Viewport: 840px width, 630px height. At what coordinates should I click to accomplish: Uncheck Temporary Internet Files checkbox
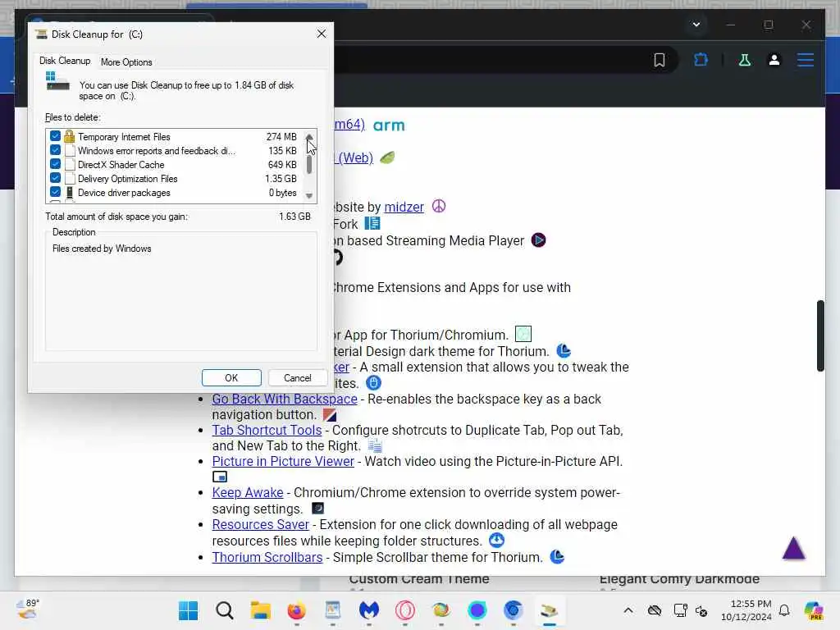click(x=55, y=136)
